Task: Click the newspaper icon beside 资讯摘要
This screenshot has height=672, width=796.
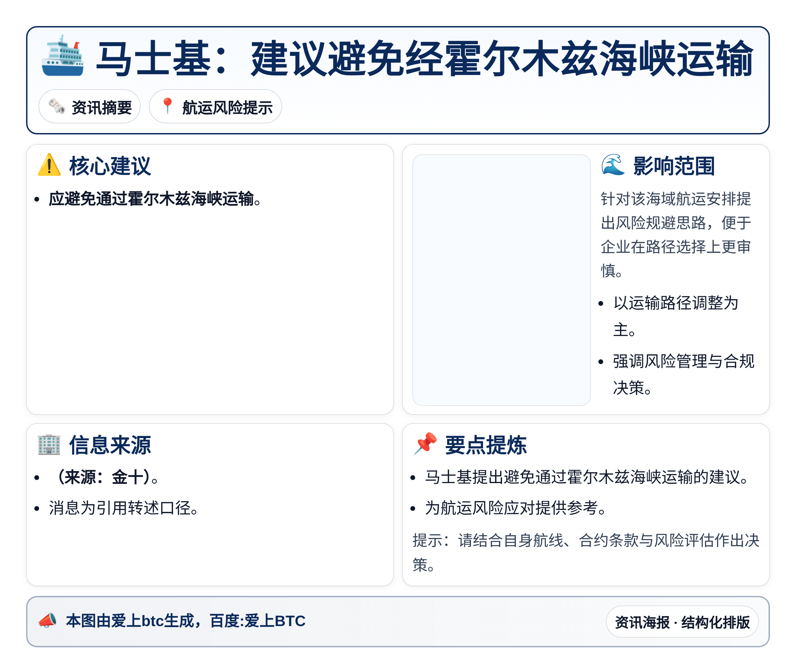Action: pyautogui.click(x=57, y=106)
